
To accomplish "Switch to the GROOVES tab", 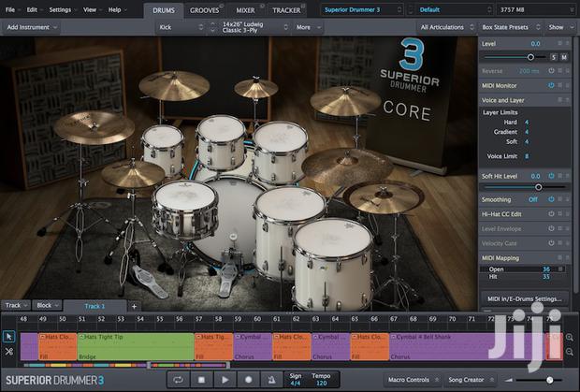I will (205, 10).
